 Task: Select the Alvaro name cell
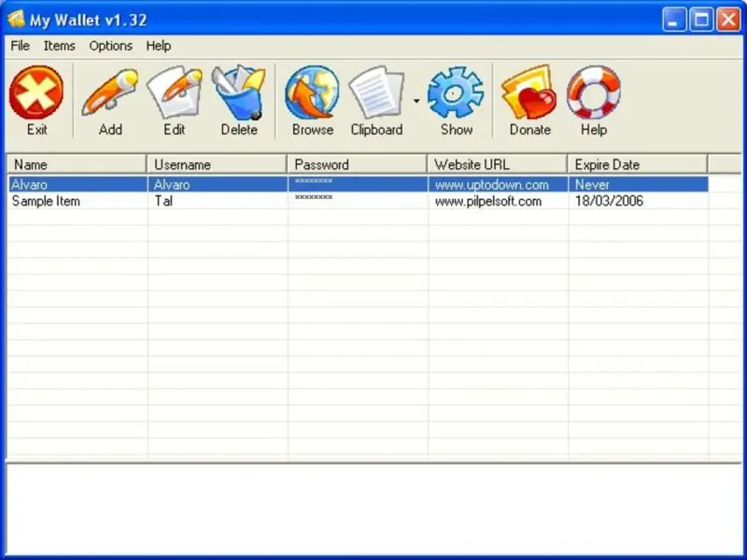click(x=78, y=184)
